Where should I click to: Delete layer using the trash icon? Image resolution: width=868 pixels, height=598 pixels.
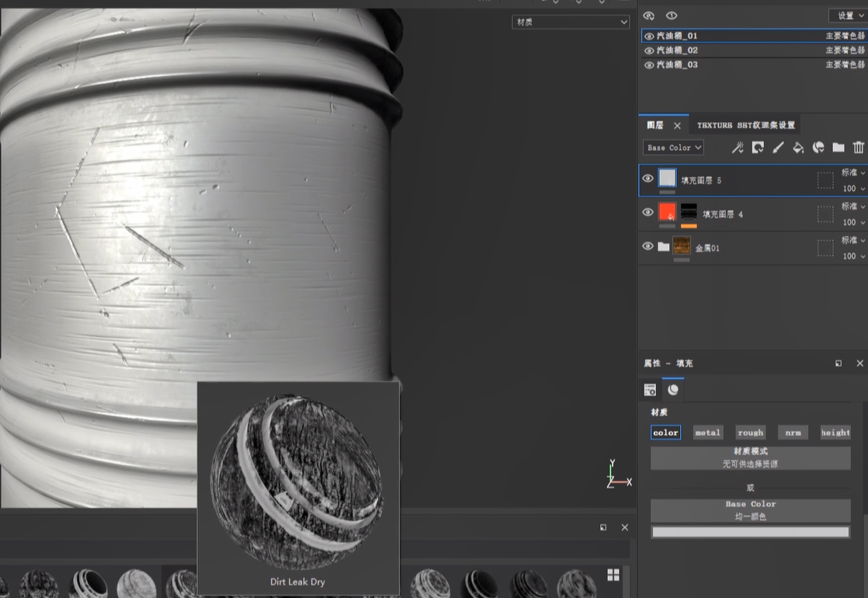tap(858, 148)
